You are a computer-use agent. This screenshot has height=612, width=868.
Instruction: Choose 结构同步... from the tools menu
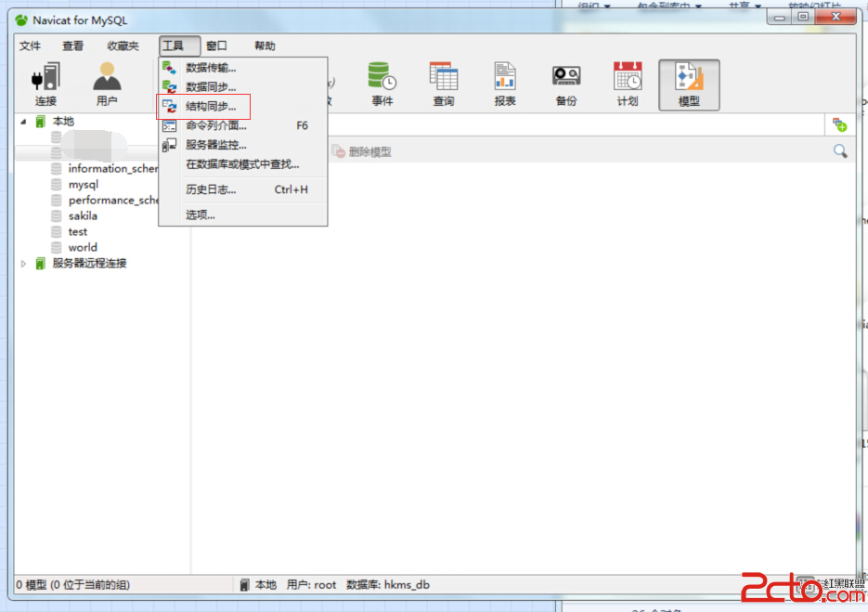click(243, 107)
